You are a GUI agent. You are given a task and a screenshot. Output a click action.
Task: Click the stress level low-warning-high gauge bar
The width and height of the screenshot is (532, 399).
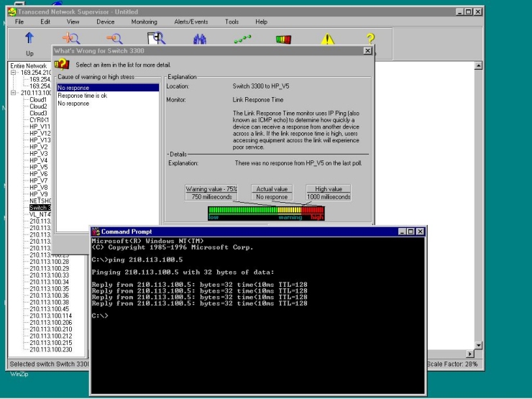[266, 214]
